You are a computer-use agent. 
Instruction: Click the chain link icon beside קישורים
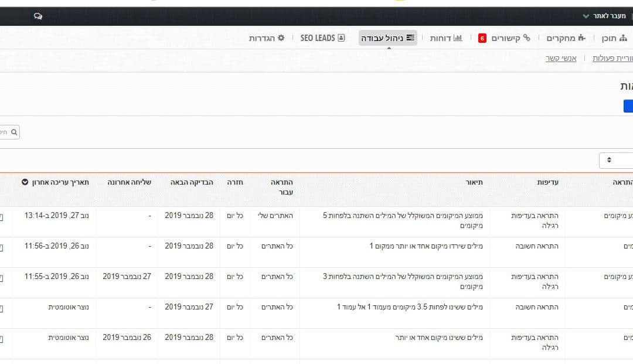coord(526,38)
